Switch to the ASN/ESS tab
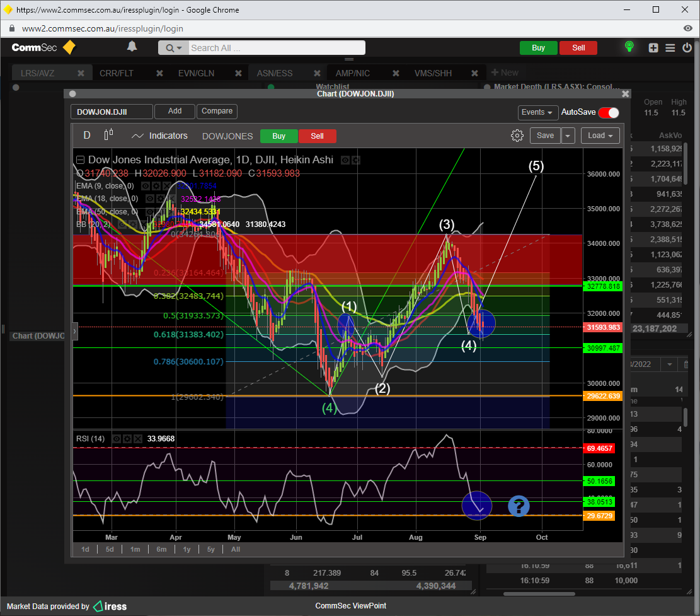 pyautogui.click(x=275, y=73)
